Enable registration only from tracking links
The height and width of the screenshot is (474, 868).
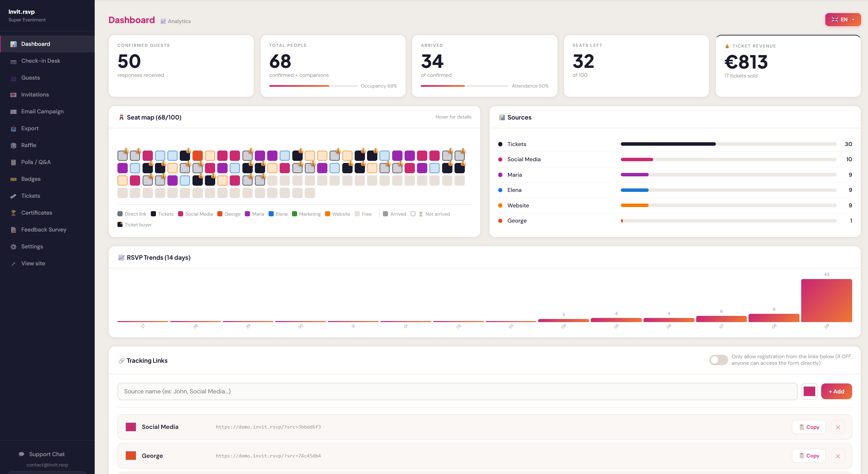(719, 360)
